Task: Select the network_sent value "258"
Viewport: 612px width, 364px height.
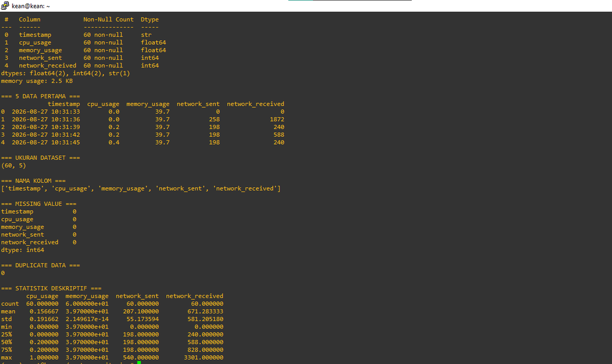Action: pyautogui.click(x=215, y=120)
